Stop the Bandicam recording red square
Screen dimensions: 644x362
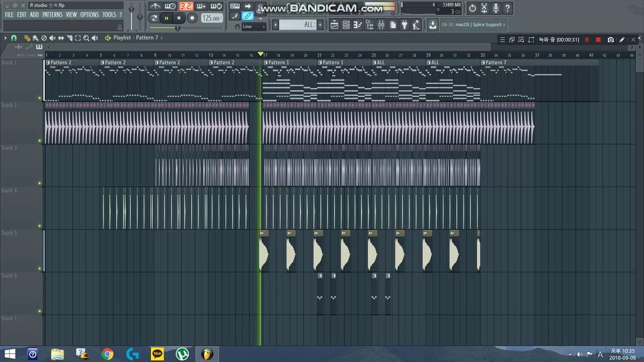pos(598,40)
